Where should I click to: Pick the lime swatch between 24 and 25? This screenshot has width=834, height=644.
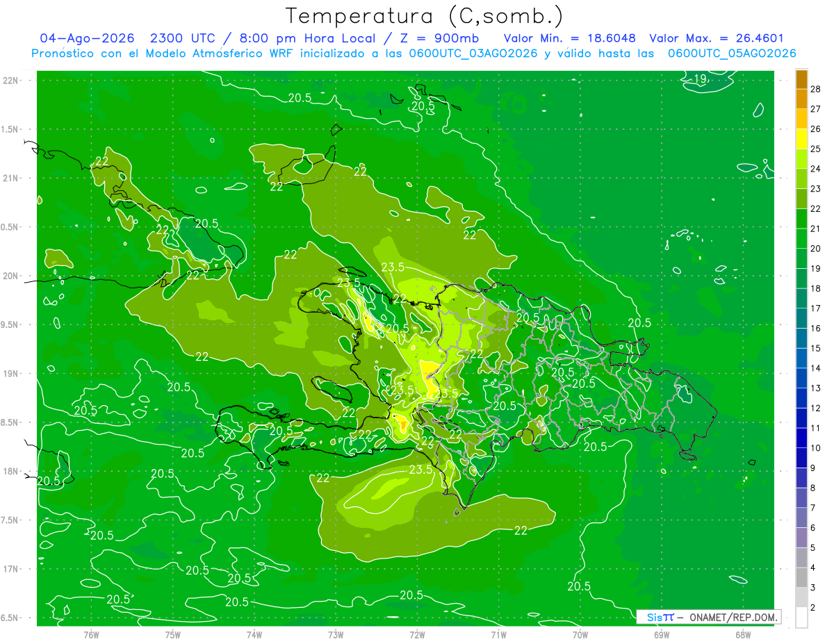(801, 159)
